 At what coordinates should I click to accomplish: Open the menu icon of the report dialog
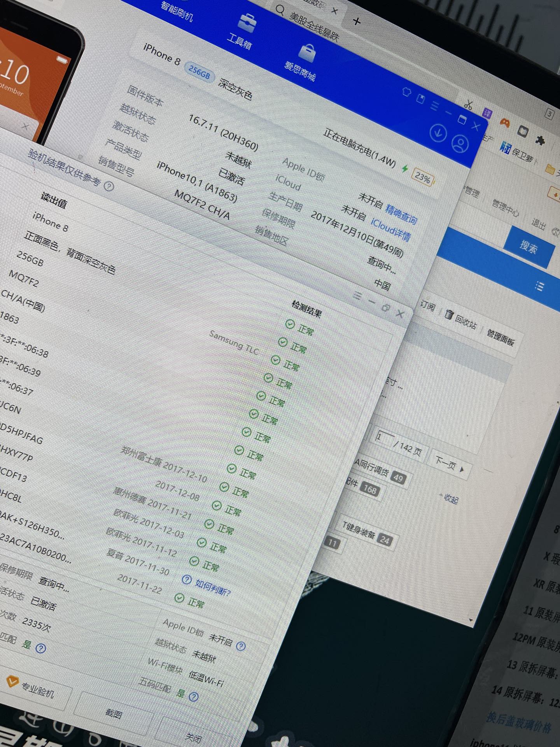coord(358,296)
